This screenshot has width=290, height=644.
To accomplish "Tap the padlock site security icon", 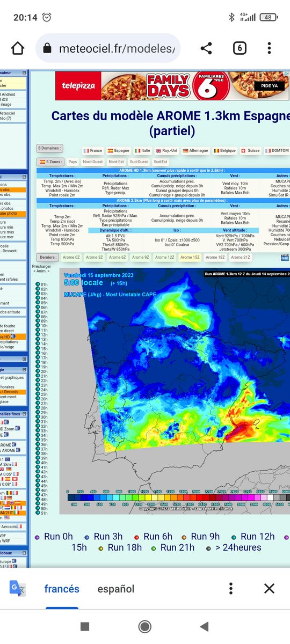I will click(x=48, y=49).
